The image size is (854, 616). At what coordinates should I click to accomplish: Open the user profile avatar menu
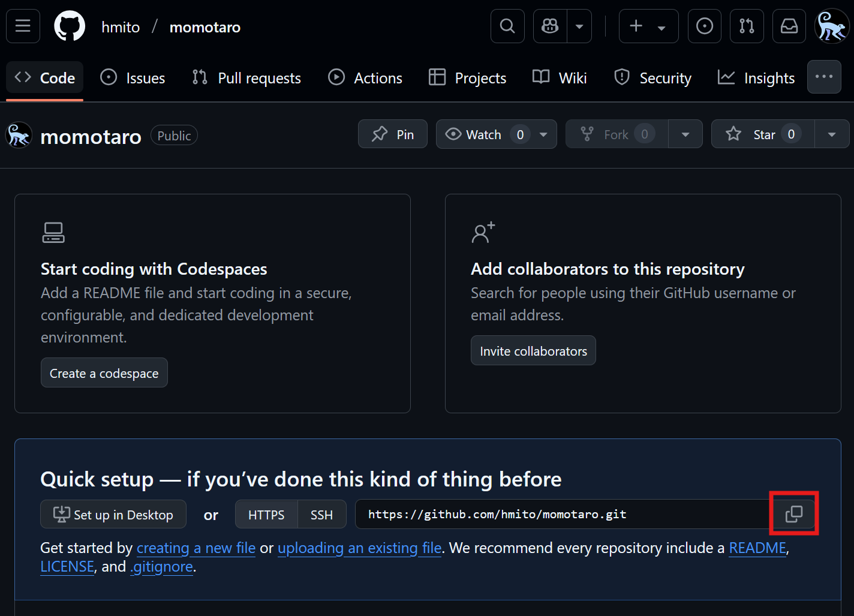[x=832, y=26]
